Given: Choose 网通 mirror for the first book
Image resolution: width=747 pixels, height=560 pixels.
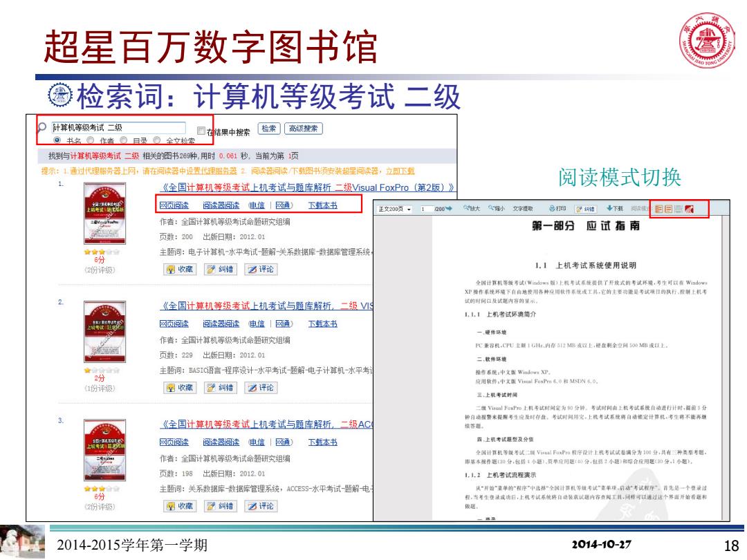Looking at the screenshot, I should [x=283, y=205].
